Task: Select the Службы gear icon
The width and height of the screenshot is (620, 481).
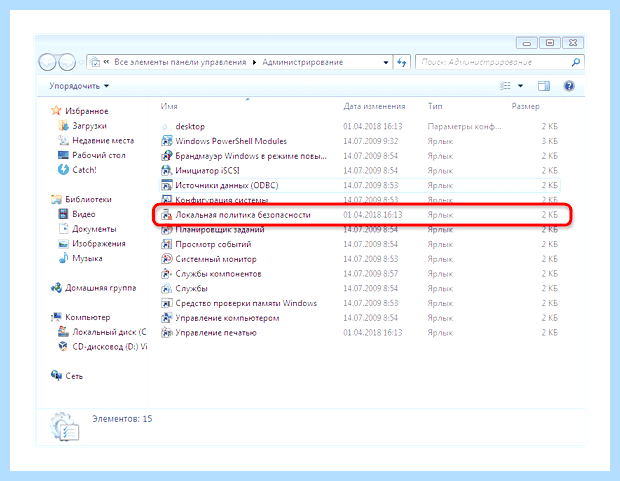Action: click(x=166, y=288)
